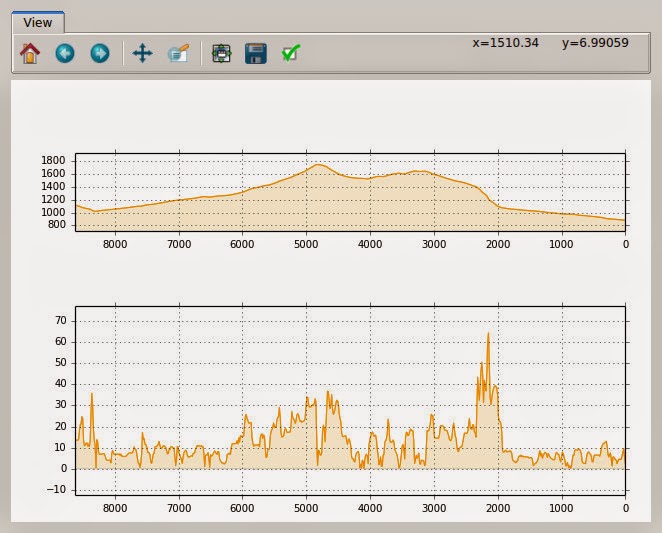Click the 1000 label under lower chart

coord(562,508)
